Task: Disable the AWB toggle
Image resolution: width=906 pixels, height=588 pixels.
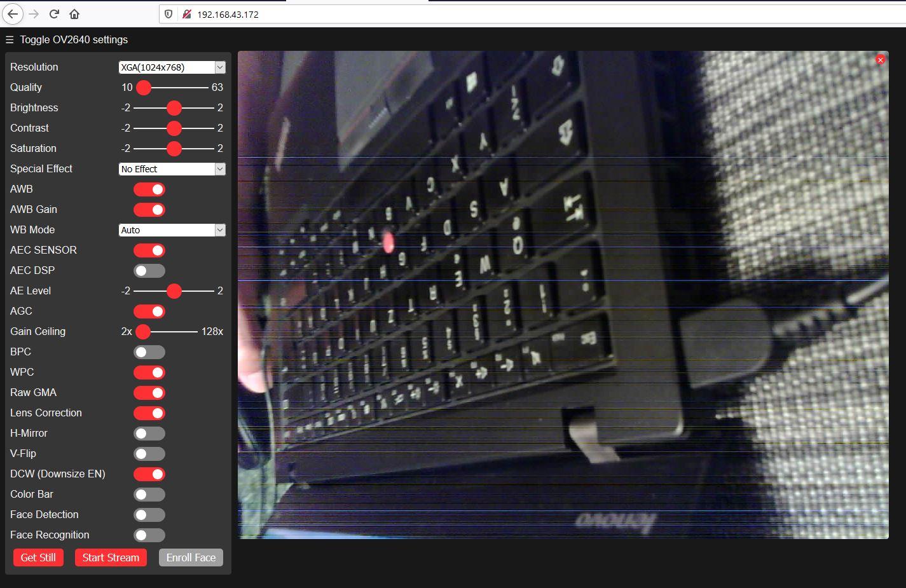Action: pyautogui.click(x=149, y=189)
